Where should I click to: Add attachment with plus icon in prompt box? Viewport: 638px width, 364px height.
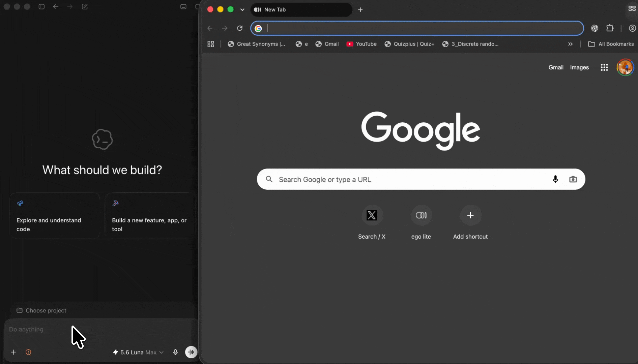[x=13, y=352]
